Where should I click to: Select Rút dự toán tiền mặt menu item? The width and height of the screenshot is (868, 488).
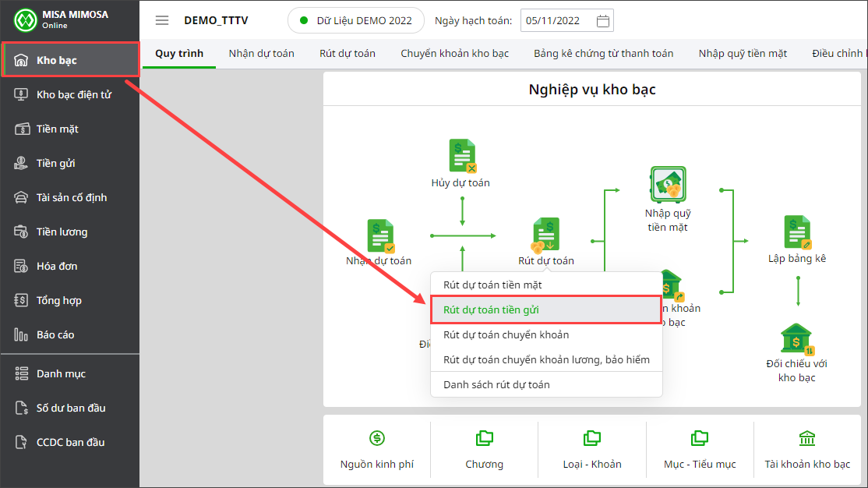coord(546,285)
